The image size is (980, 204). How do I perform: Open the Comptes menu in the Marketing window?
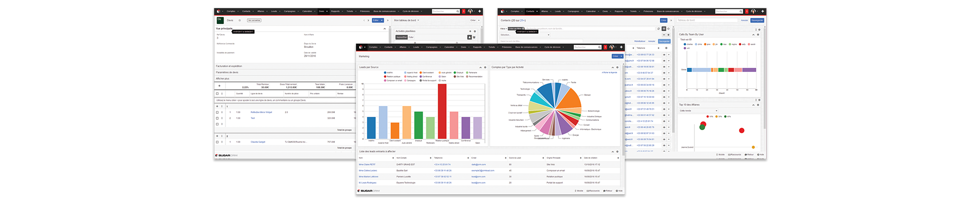375,47
